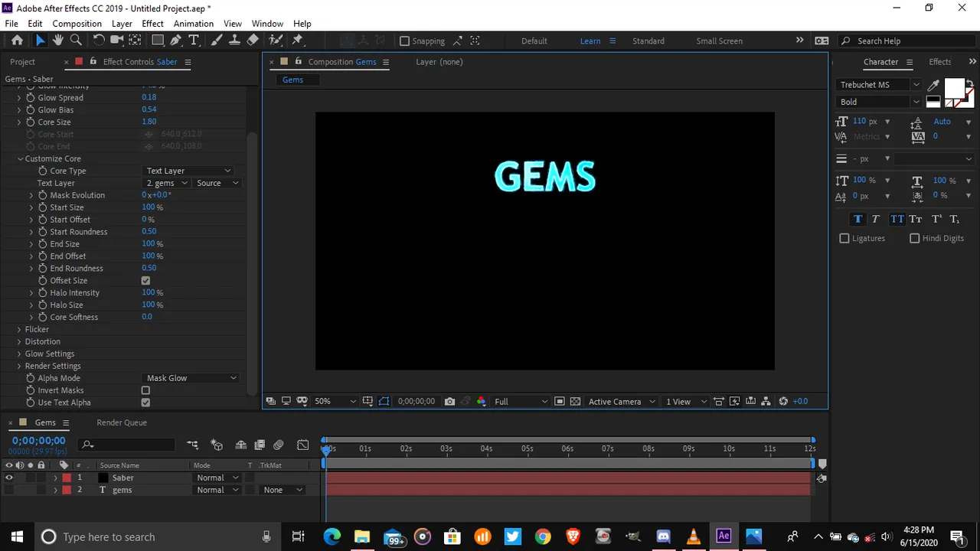
Task: Open the Graph Editor
Action: (x=303, y=445)
